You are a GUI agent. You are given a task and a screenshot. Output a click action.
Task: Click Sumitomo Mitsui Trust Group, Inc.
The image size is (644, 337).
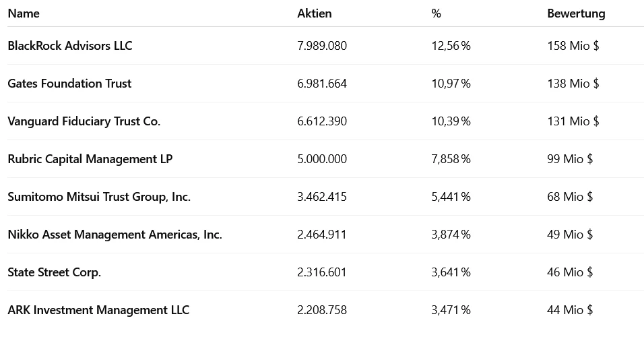click(x=99, y=197)
